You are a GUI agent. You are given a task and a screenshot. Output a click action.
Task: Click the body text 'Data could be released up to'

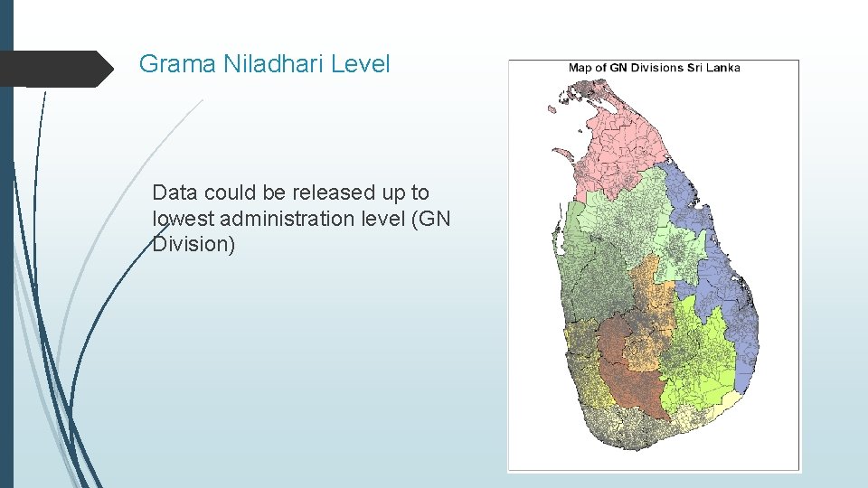290,192
